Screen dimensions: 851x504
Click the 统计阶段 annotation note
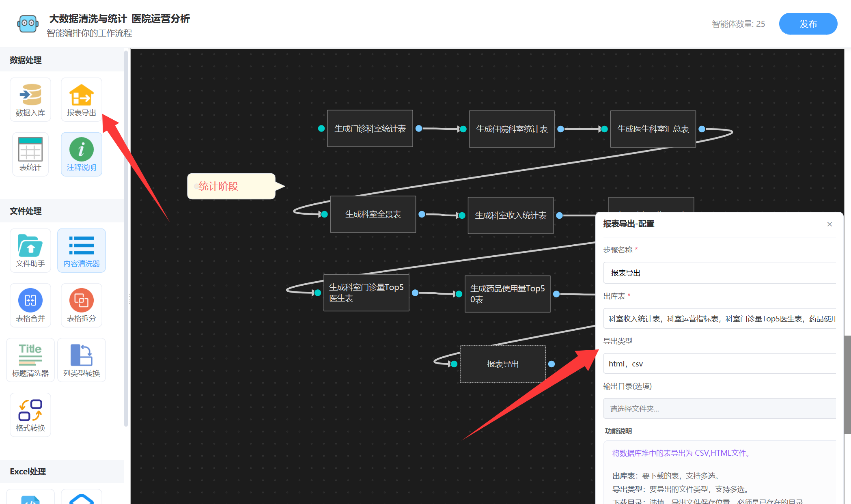pos(231,186)
